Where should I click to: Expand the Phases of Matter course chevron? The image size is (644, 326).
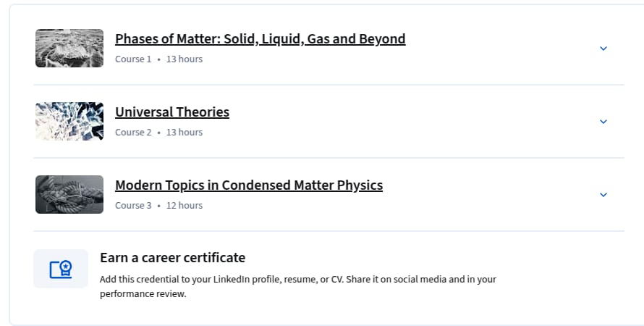pyautogui.click(x=603, y=49)
